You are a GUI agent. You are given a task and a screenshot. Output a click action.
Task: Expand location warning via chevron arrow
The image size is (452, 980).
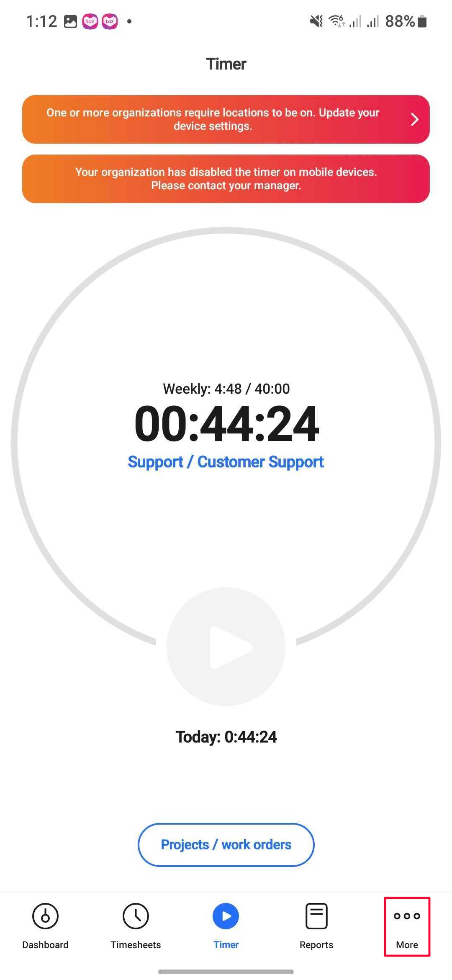(414, 119)
